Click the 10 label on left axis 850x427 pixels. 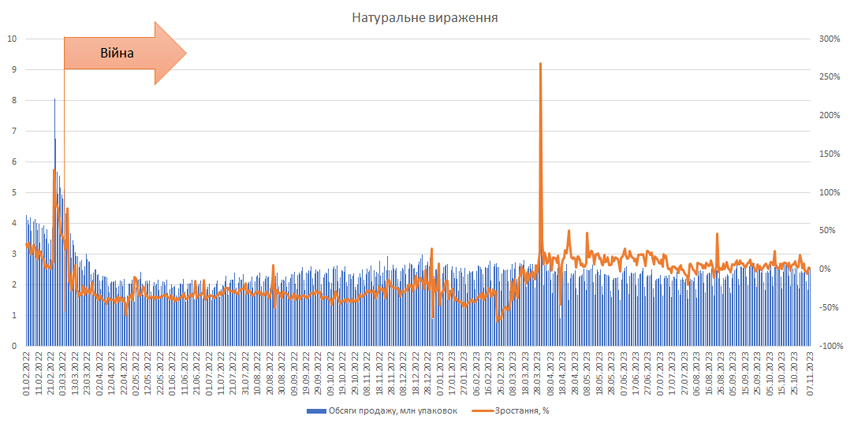click(12, 38)
